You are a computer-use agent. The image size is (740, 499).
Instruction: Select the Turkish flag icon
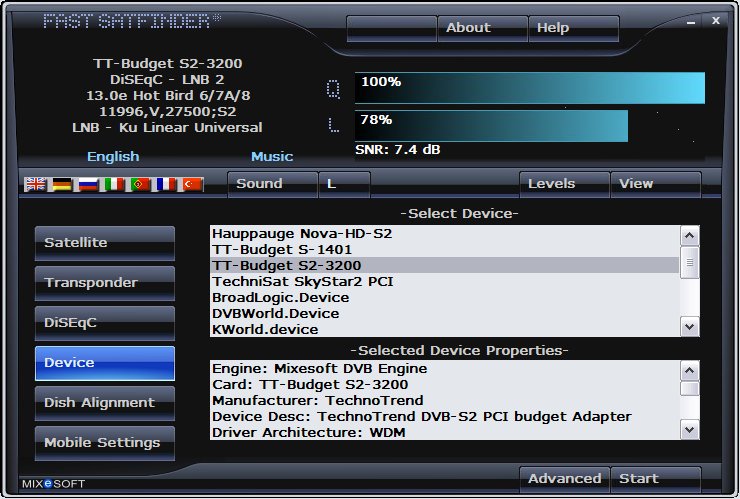coord(193,184)
